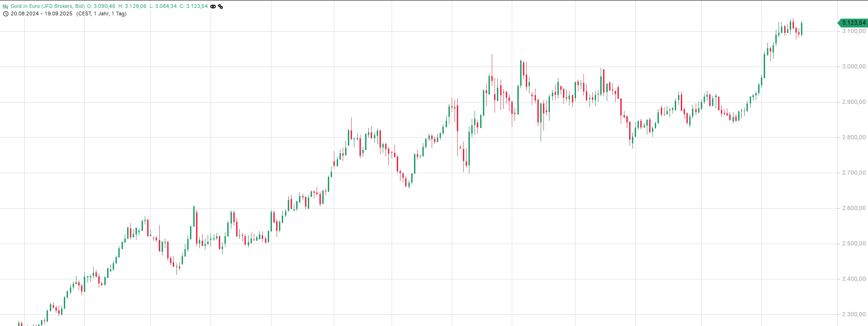Click the candlestick chart type icon

click(x=6, y=7)
